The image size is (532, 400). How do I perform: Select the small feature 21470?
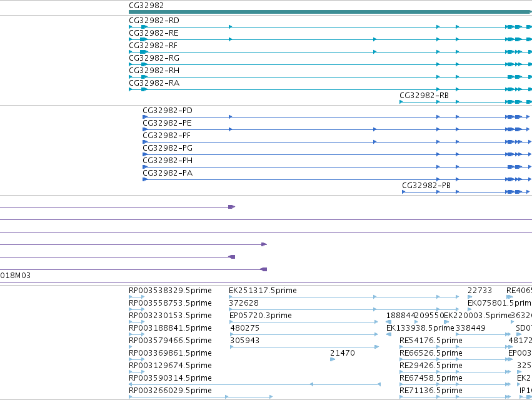coord(343,353)
